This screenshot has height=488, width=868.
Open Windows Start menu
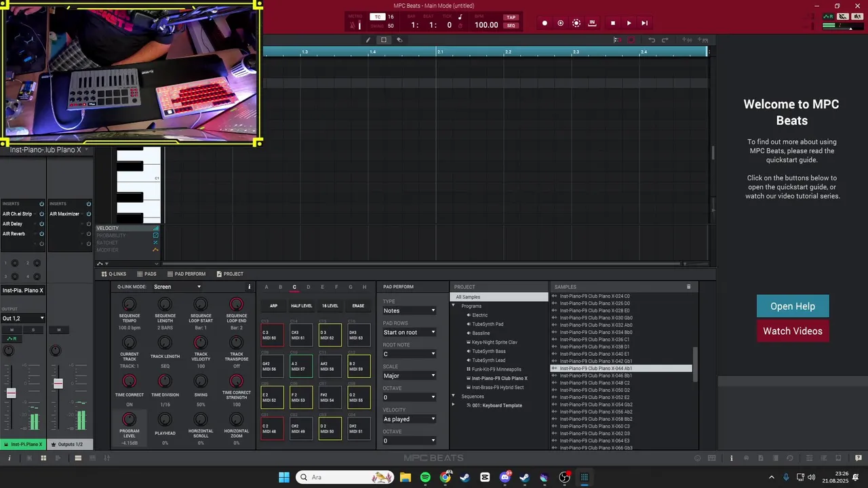pyautogui.click(x=284, y=477)
